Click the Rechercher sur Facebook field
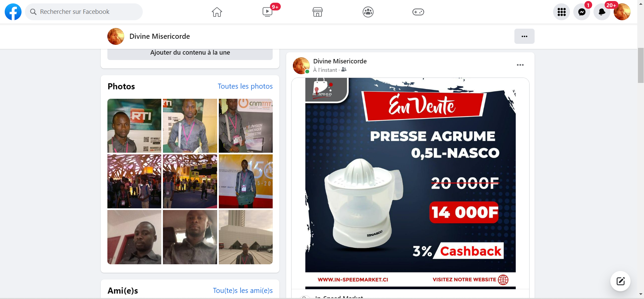 [x=84, y=12]
